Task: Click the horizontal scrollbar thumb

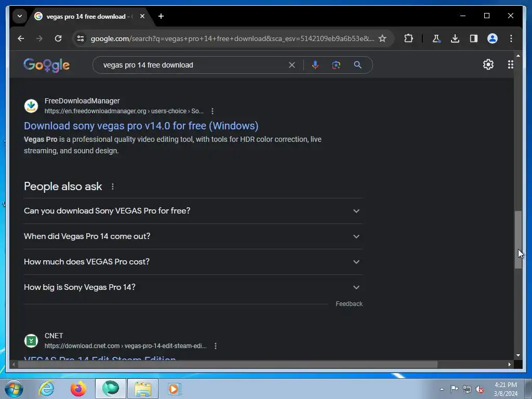Action: [228, 364]
